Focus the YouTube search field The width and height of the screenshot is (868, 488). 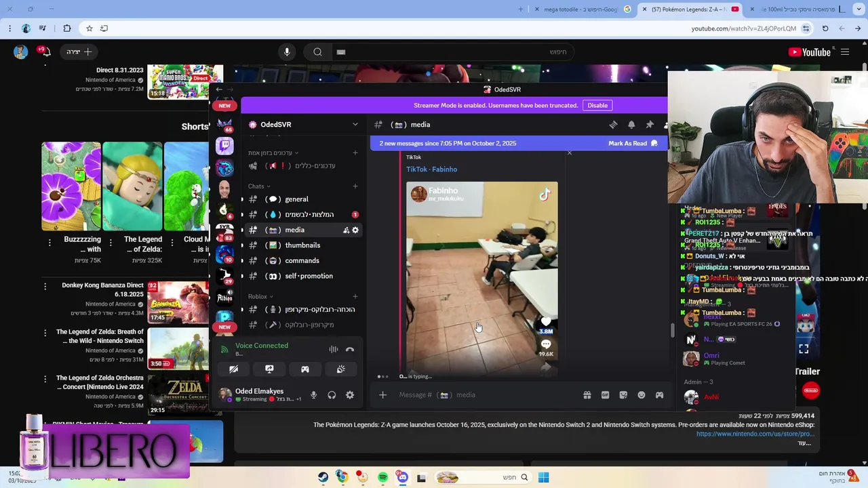[x=453, y=52]
